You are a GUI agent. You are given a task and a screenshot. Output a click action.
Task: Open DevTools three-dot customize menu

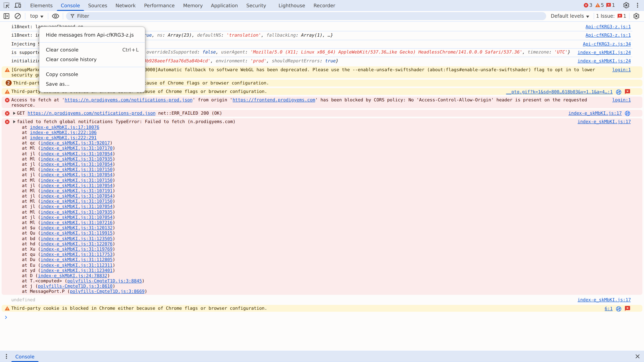[638, 5]
